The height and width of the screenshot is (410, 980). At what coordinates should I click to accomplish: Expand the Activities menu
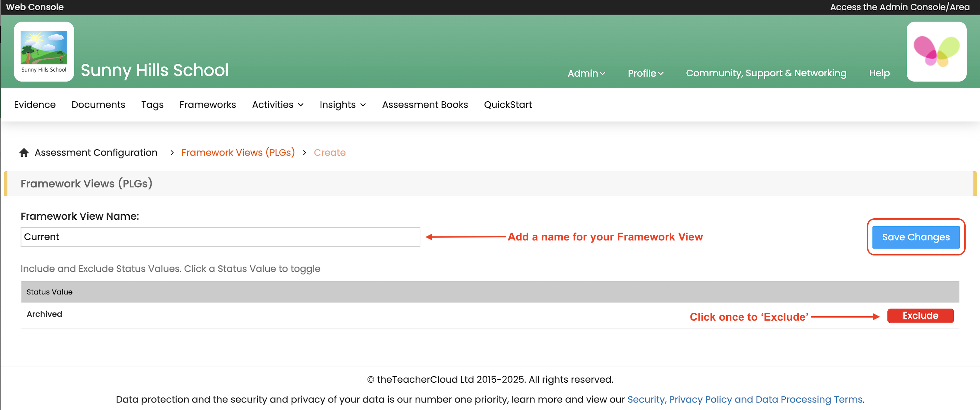[278, 104]
